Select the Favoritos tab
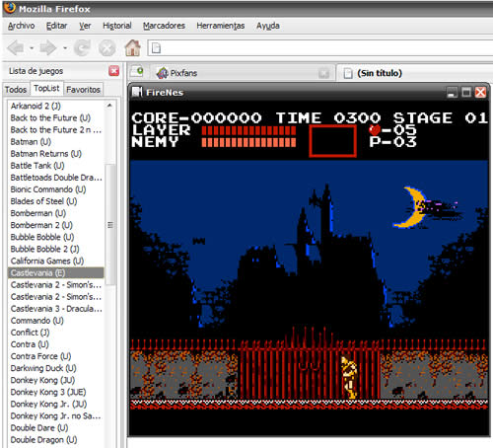This screenshot has width=493, height=448. pyautogui.click(x=83, y=90)
